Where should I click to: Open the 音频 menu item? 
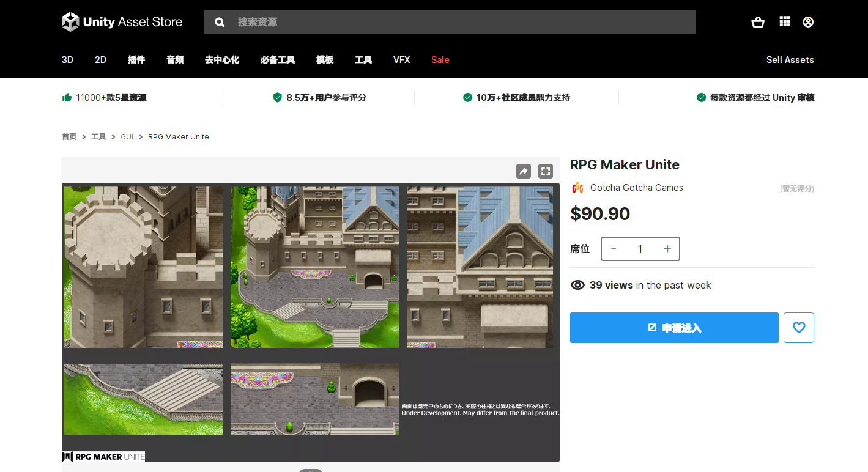tap(175, 60)
